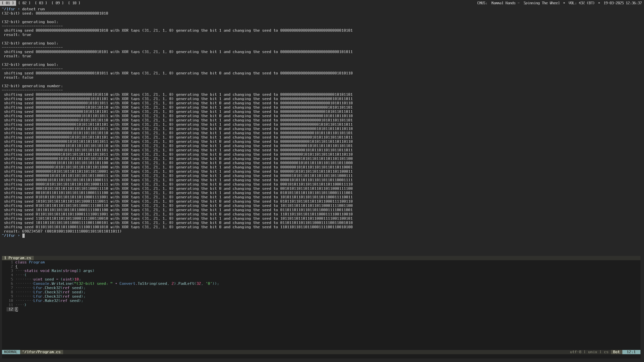The image size is (644, 362).
Task: Click the Console.WriteLine call on line 6
Action: pyautogui.click(x=126, y=284)
